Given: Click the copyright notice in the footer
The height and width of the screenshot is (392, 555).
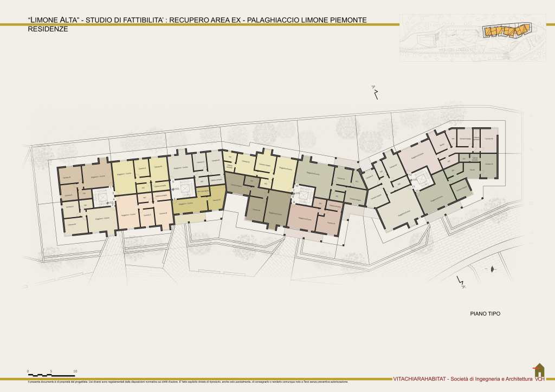Looking at the screenshot, I should [188, 382].
